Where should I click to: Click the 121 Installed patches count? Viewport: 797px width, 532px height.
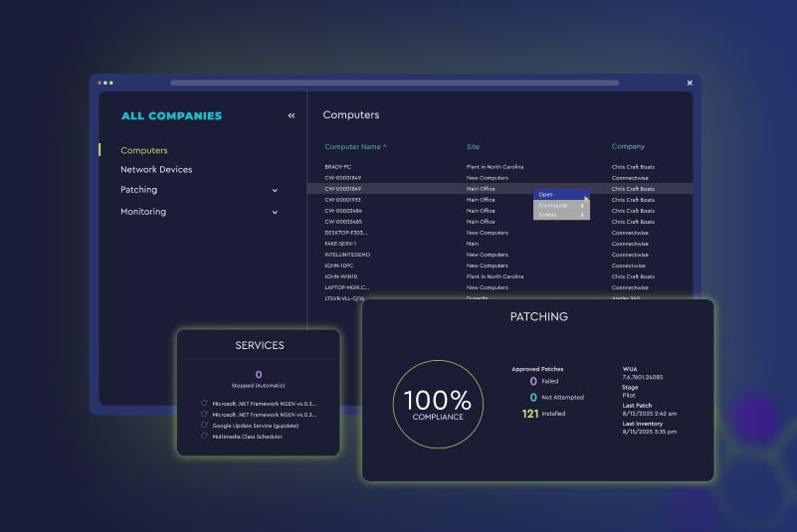point(529,414)
